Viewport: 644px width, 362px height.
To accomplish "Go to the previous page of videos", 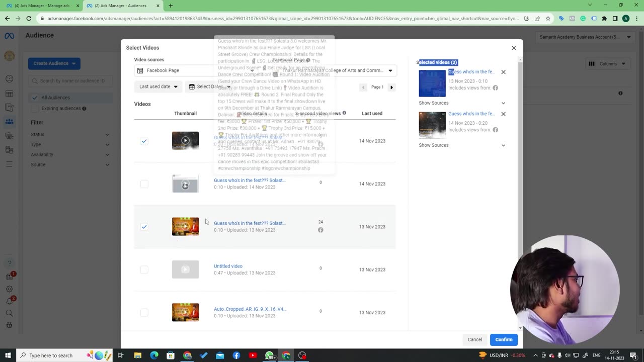I will pos(363,87).
